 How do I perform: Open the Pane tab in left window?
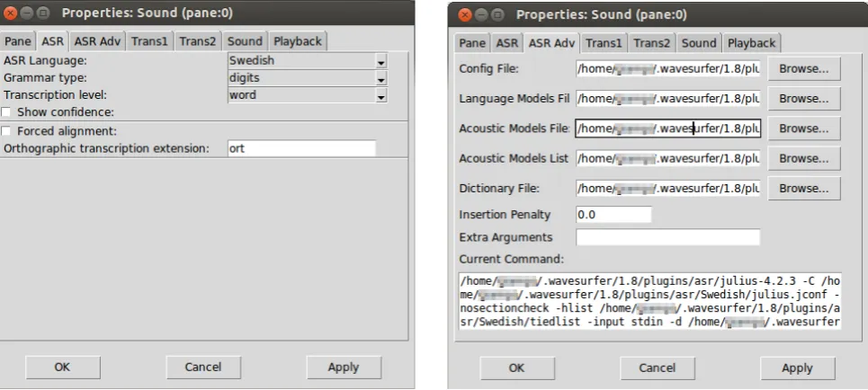[18, 41]
